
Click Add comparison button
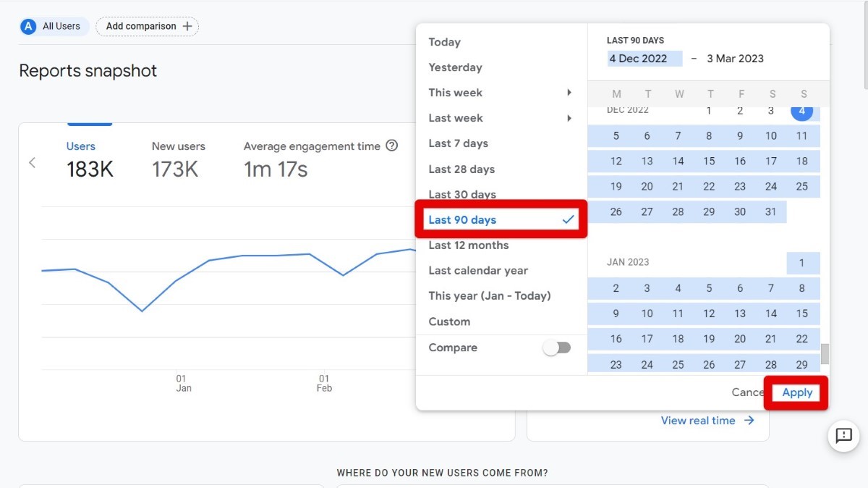tap(147, 27)
